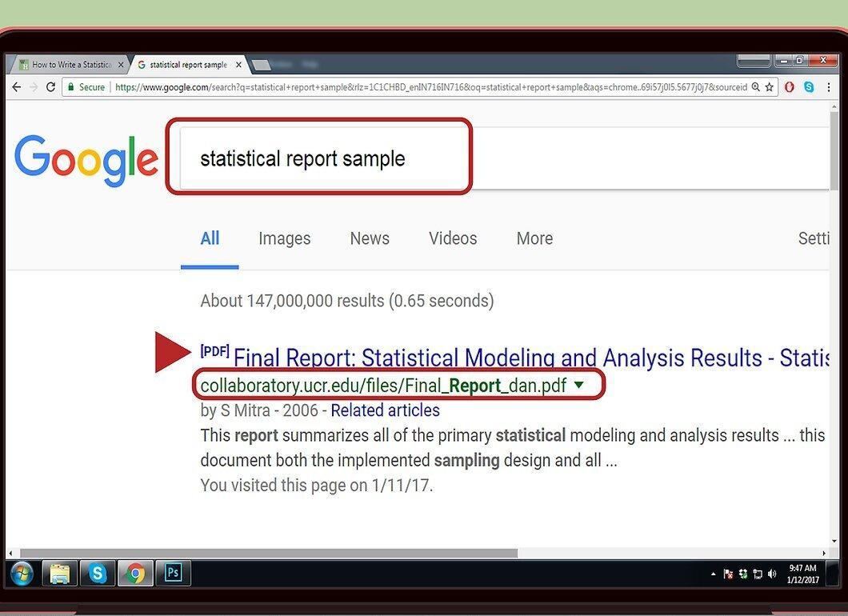The image size is (848, 616).
Task: Click the 'by S Mitra - 2006' text
Action: coord(259,410)
